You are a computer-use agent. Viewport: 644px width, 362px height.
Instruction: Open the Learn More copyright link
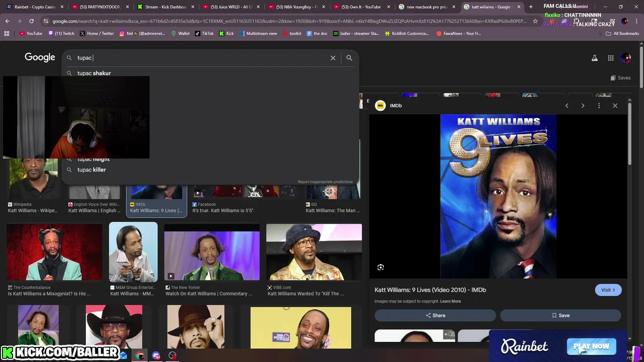click(x=450, y=301)
